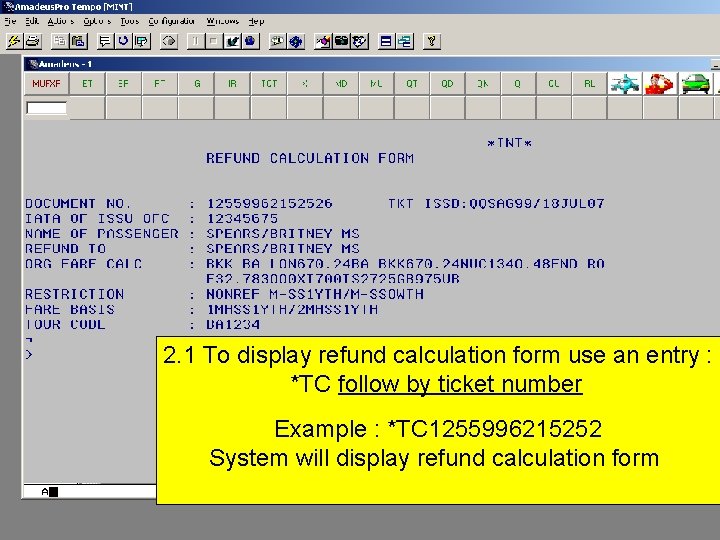Screen dimensions: 720x540
Task: Click the hand writing pen icon
Action: [232, 41]
